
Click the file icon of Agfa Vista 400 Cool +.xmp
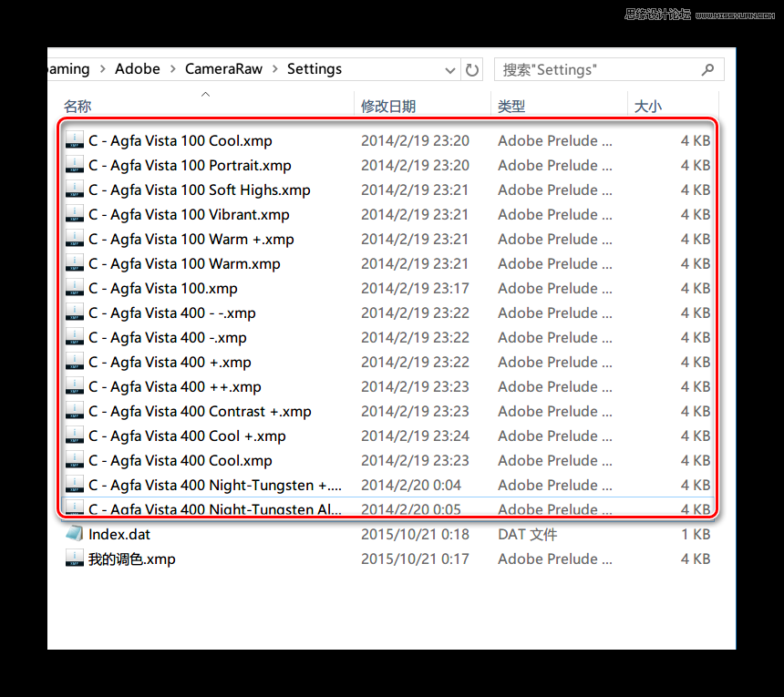pyautogui.click(x=75, y=436)
